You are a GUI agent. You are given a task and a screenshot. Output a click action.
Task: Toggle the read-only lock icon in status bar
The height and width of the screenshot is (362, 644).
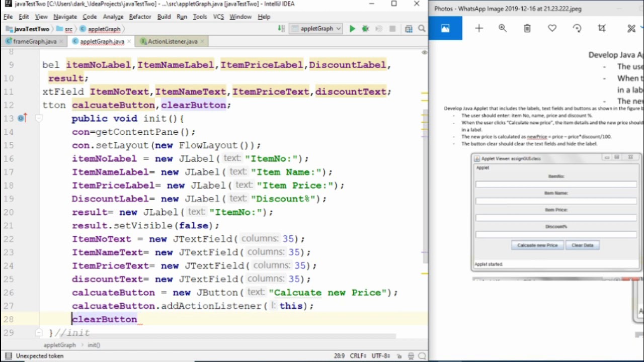398,356
